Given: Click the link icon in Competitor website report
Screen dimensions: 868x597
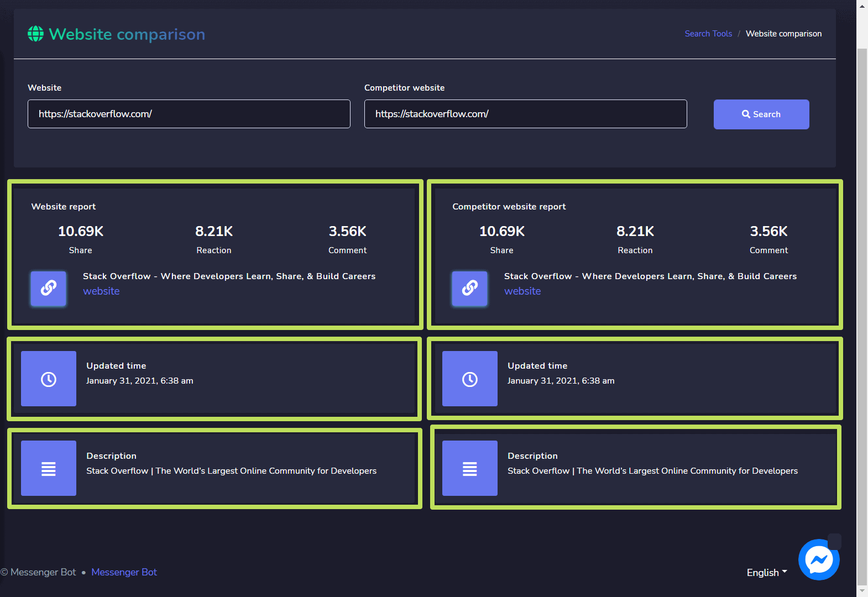Looking at the screenshot, I should click(x=470, y=288).
